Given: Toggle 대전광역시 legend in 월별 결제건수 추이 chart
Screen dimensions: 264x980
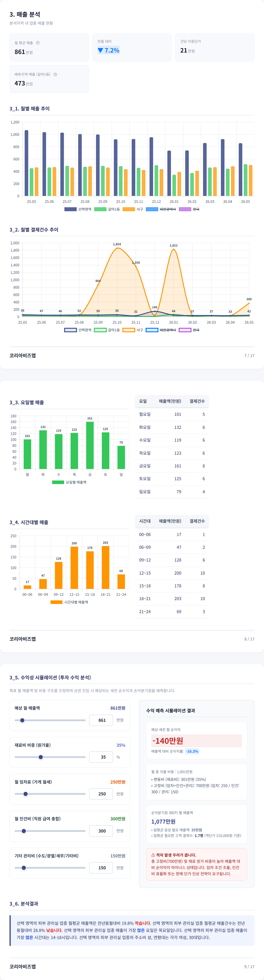Looking at the screenshot, I should point(161,330).
